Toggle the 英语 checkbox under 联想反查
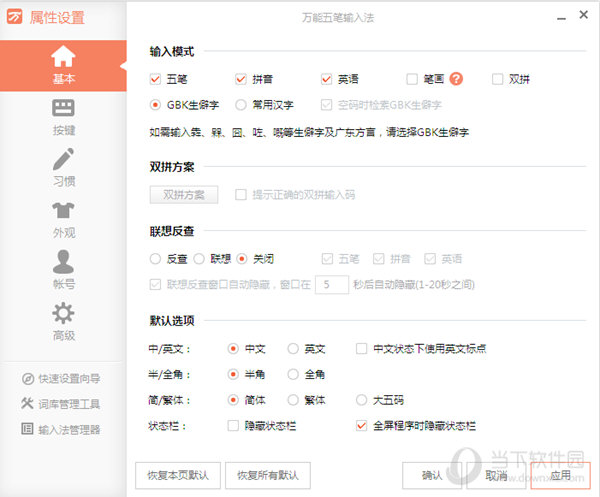 click(x=430, y=259)
